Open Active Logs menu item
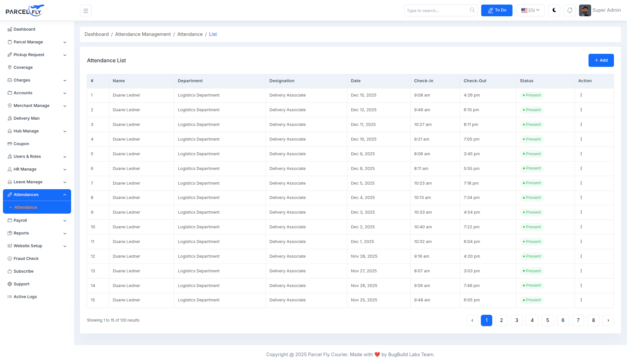The width and height of the screenshot is (627, 364). click(25, 297)
